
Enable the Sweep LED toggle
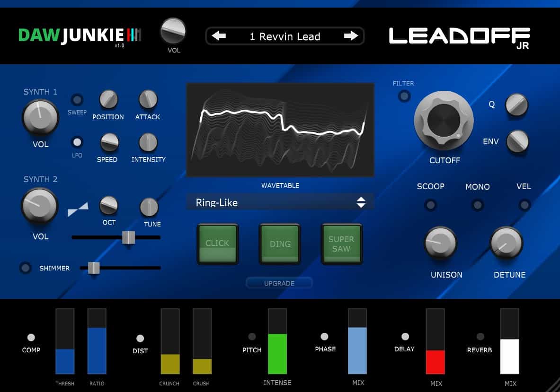tap(77, 100)
